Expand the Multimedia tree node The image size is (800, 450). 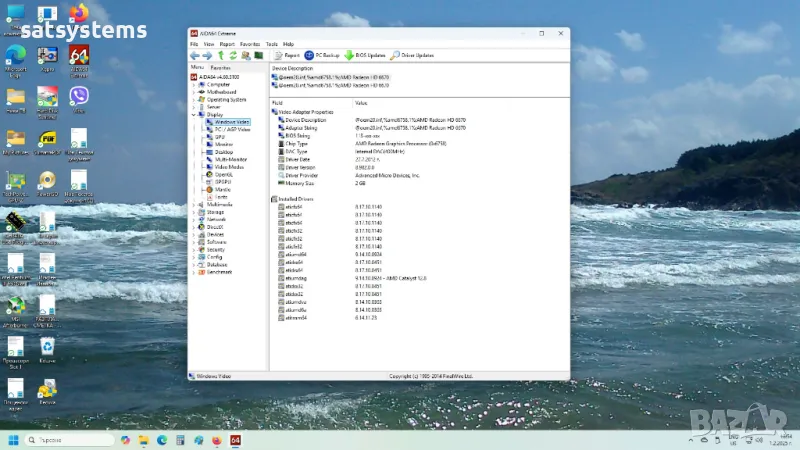[194, 205]
